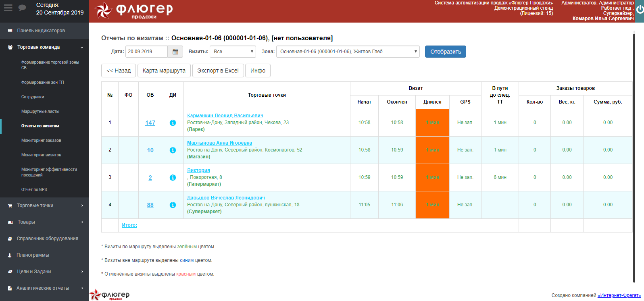Open the Визиты dropdown showing Все

pyautogui.click(x=233, y=52)
